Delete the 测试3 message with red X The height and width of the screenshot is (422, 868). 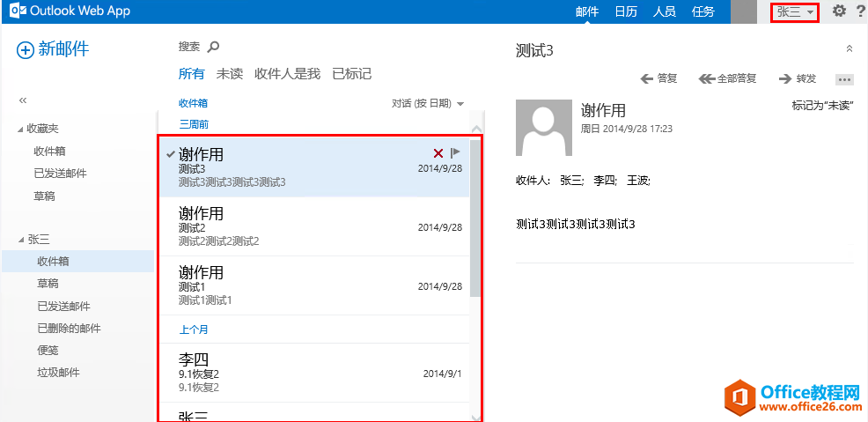point(438,153)
